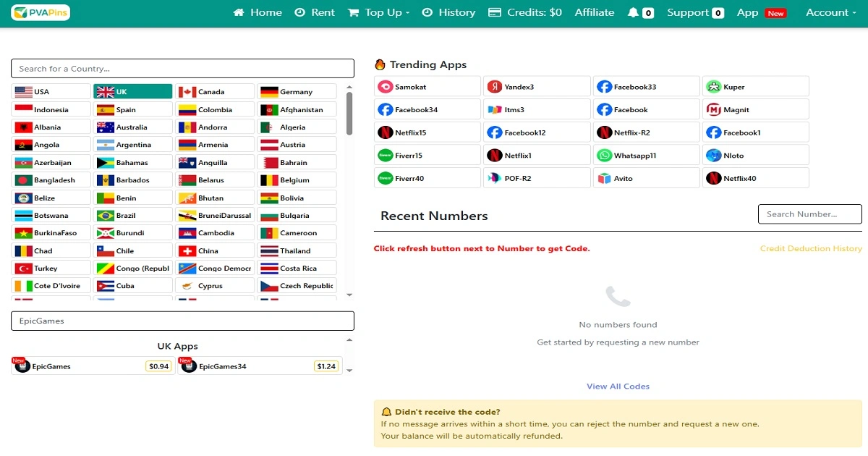Image resolution: width=868 pixels, height=456 pixels.
Task: Choose Costa Rica in the country list
Action: coord(297,268)
